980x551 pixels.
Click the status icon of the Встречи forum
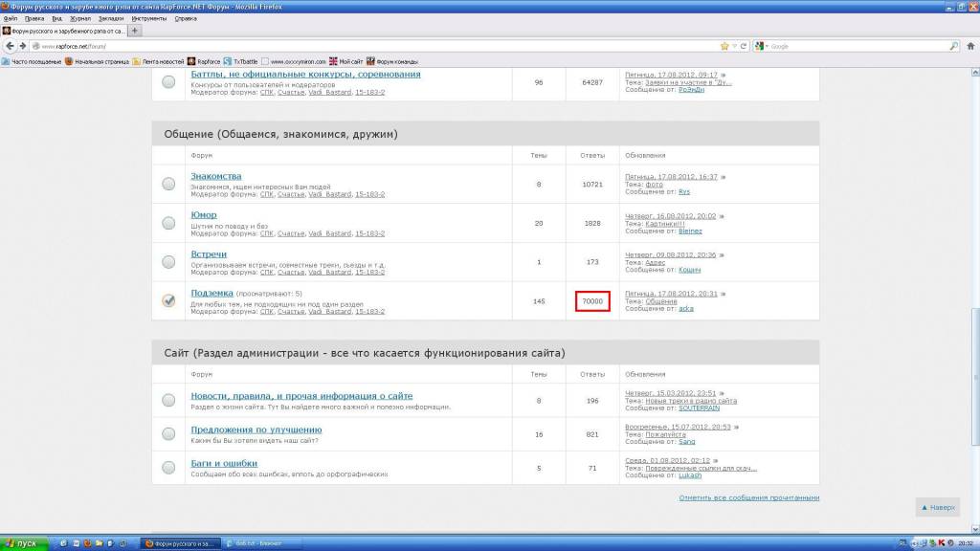point(168,262)
